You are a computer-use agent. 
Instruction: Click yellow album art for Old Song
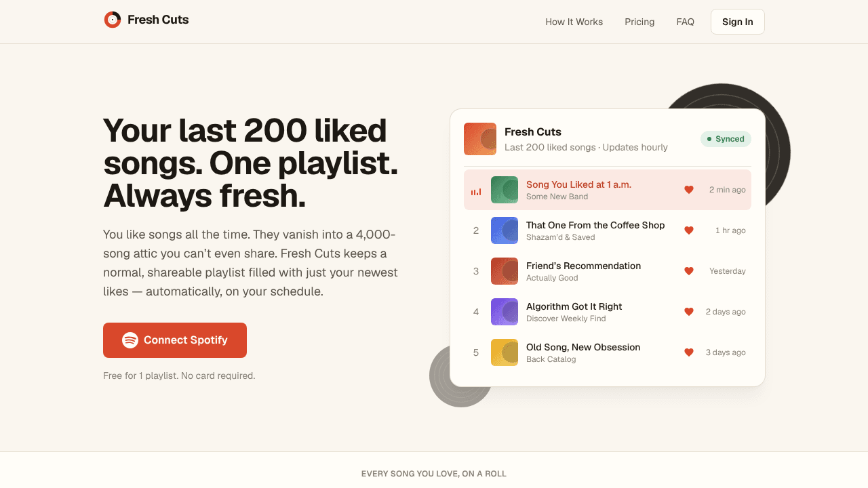click(505, 352)
